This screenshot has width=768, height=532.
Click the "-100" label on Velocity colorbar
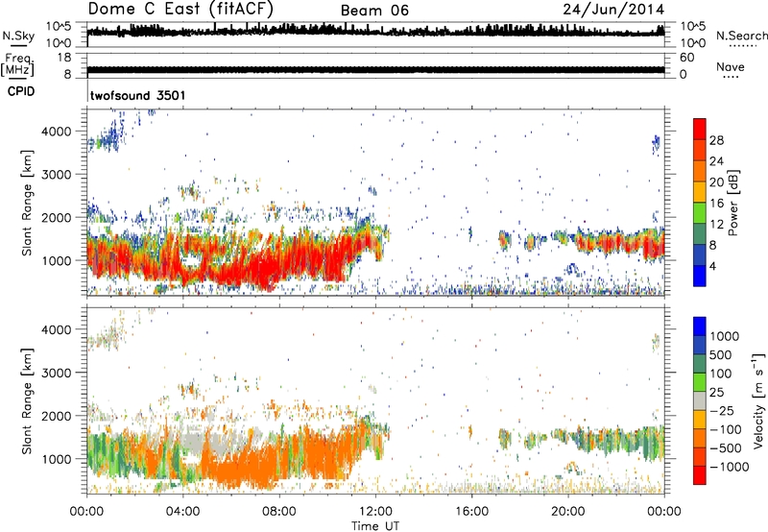click(726, 429)
